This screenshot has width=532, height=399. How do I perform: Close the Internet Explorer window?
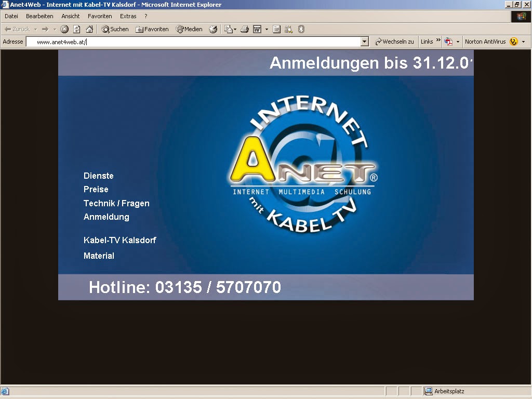[x=526, y=4]
